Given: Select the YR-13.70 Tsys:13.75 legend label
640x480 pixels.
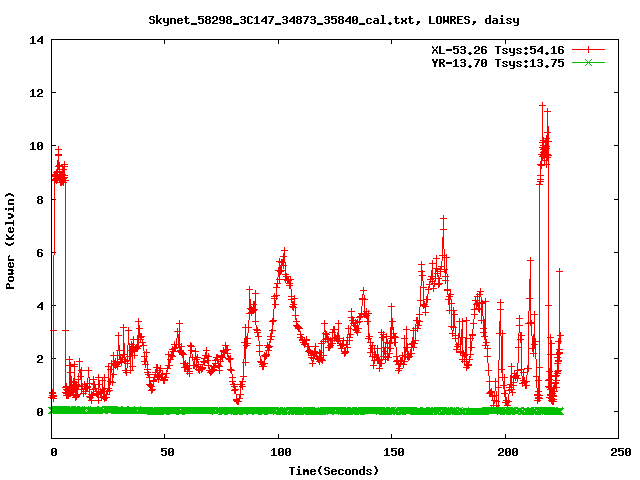Looking at the screenshot, I should point(498,63).
